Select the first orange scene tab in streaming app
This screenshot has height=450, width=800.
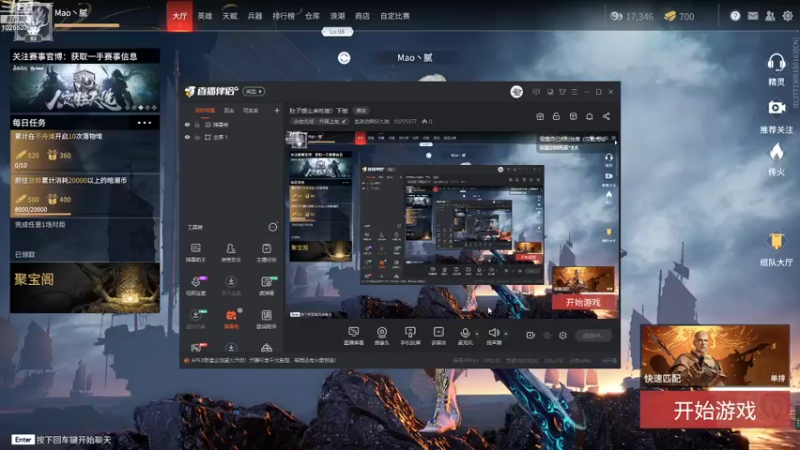205,111
